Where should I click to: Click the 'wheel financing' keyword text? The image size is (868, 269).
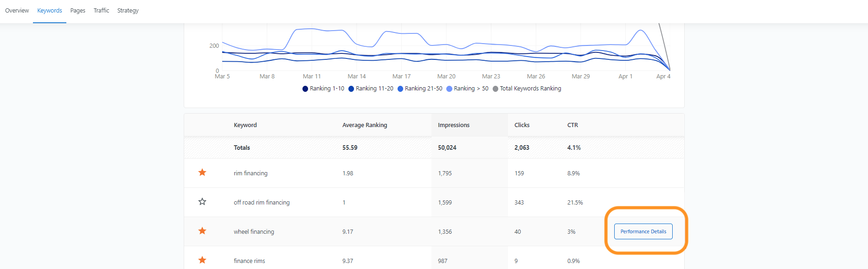tap(254, 232)
